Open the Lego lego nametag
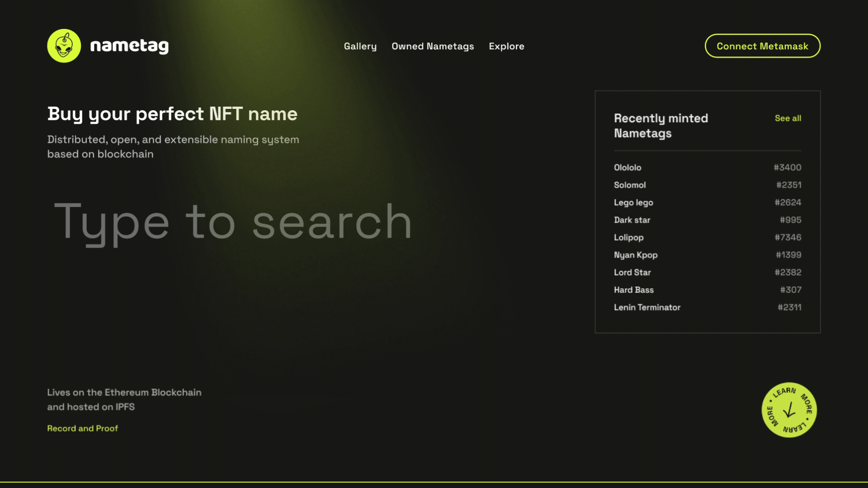868x488 pixels. [633, 202]
